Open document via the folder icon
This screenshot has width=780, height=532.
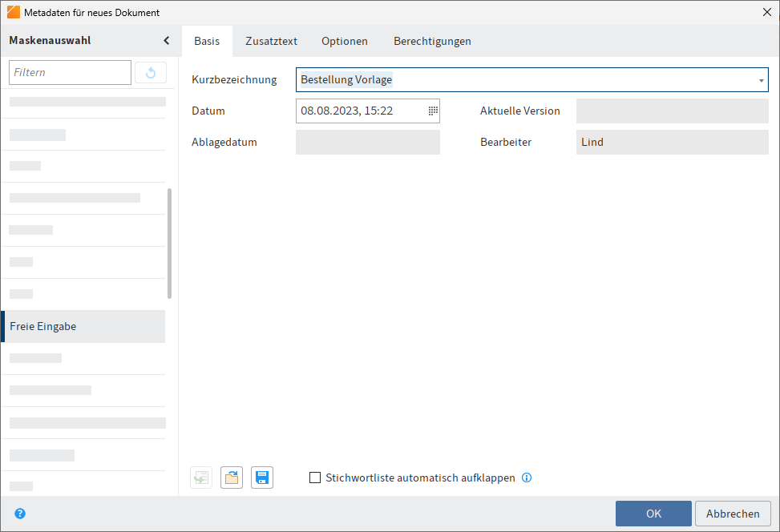click(x=231, y=477)
